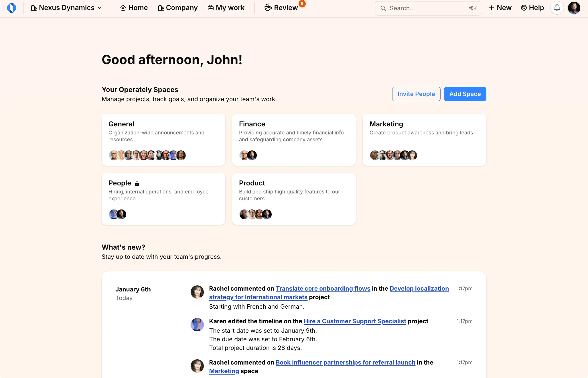588x378 pixels.
Task: Open the Company navigation item
Action: (x=177, y=8)
